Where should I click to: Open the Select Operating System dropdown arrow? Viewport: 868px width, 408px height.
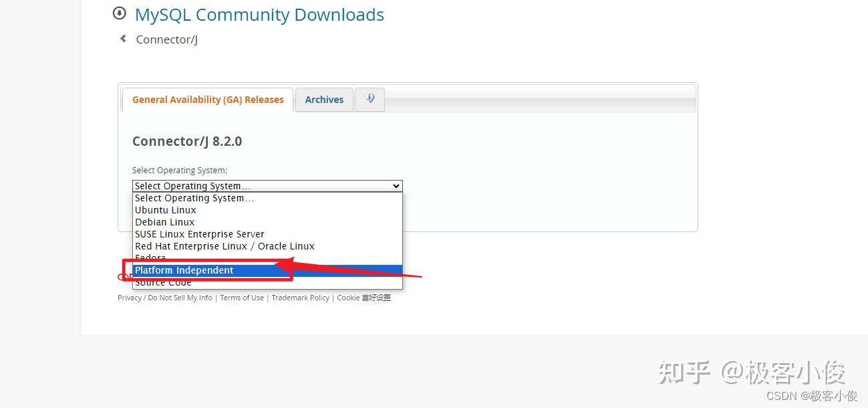pyautogui.click(x=396, y=186)
